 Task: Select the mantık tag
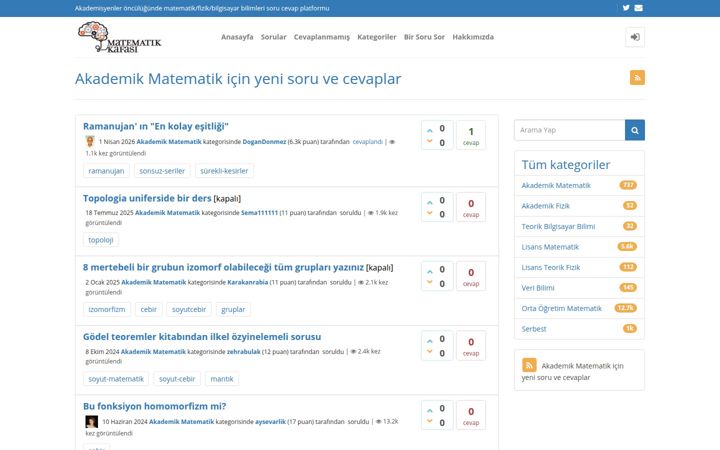click(x=222, y=379)
